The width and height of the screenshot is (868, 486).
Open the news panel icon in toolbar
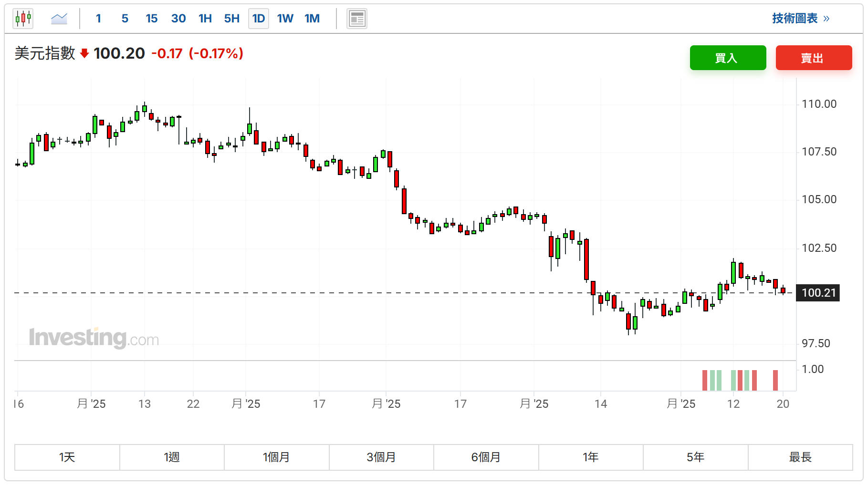coord(357,19)
